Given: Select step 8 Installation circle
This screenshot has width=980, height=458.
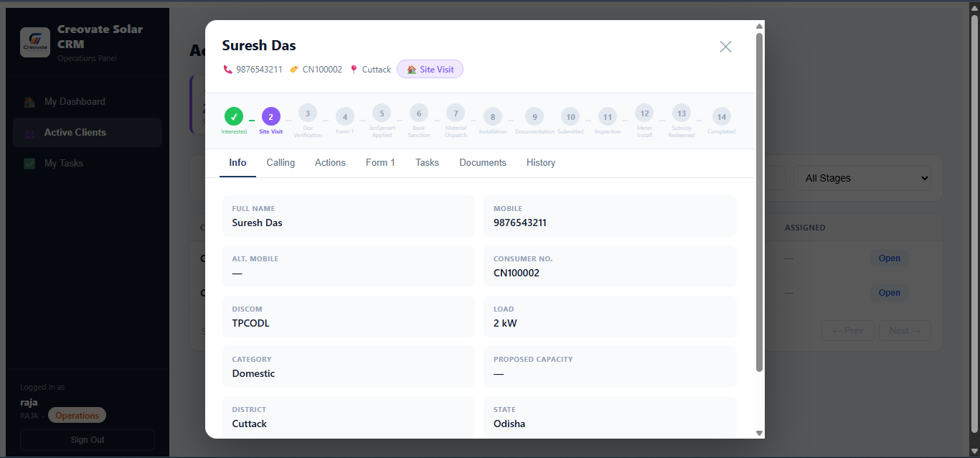Looking at the screenshot, I should point(493,116).
